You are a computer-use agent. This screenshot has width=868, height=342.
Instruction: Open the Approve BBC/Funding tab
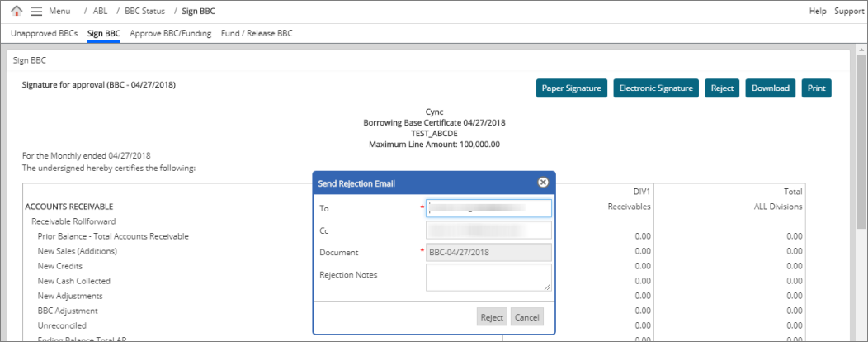pos(170,34)
